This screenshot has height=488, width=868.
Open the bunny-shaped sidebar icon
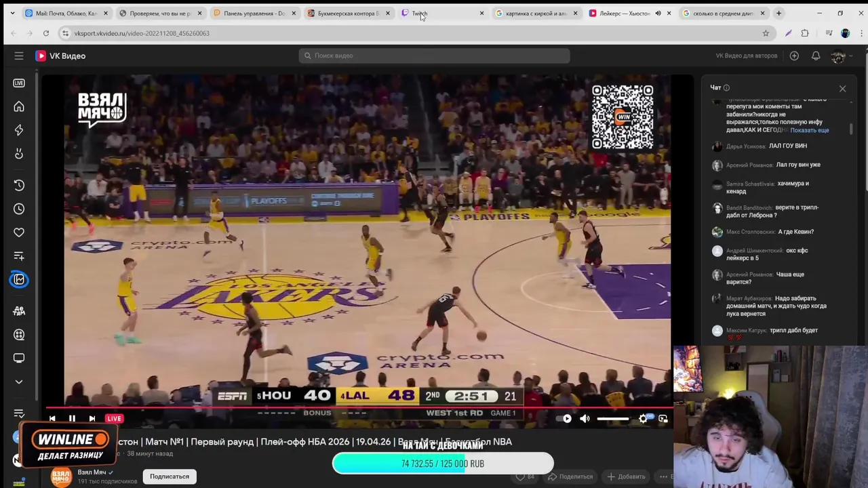[19, 154]
